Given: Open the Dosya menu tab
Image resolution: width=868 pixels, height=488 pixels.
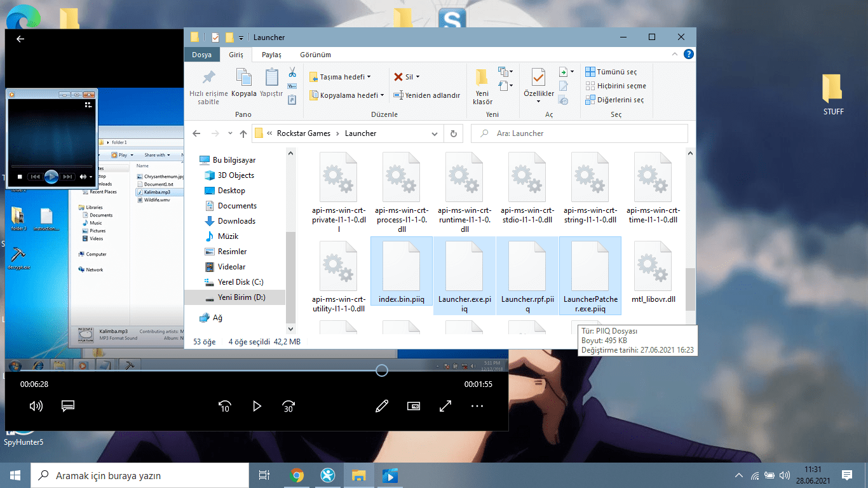Looking at the screenshot, I should click(x=201, y=55).
